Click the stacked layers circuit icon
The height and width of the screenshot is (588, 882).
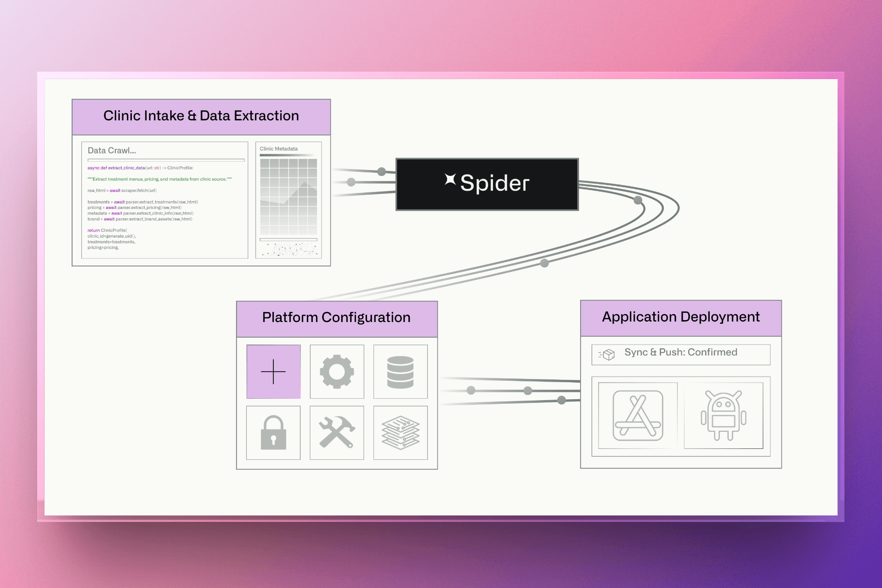click(x=400, y=432)
